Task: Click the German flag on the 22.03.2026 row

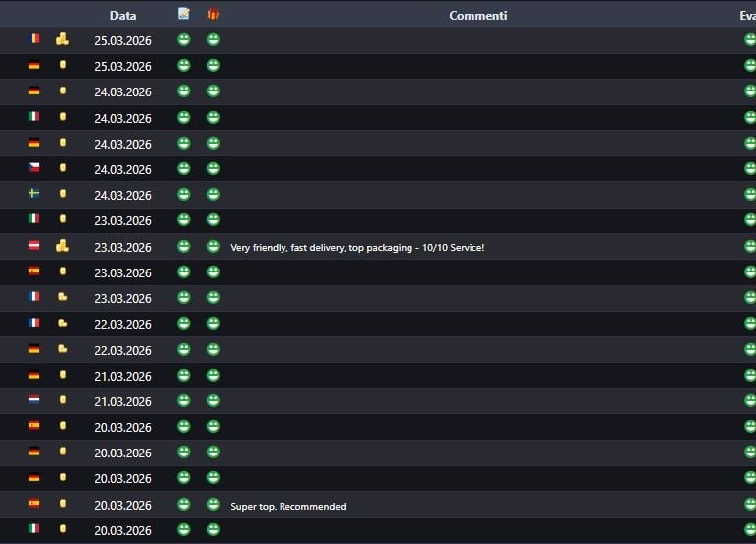Action: (33, 349)
